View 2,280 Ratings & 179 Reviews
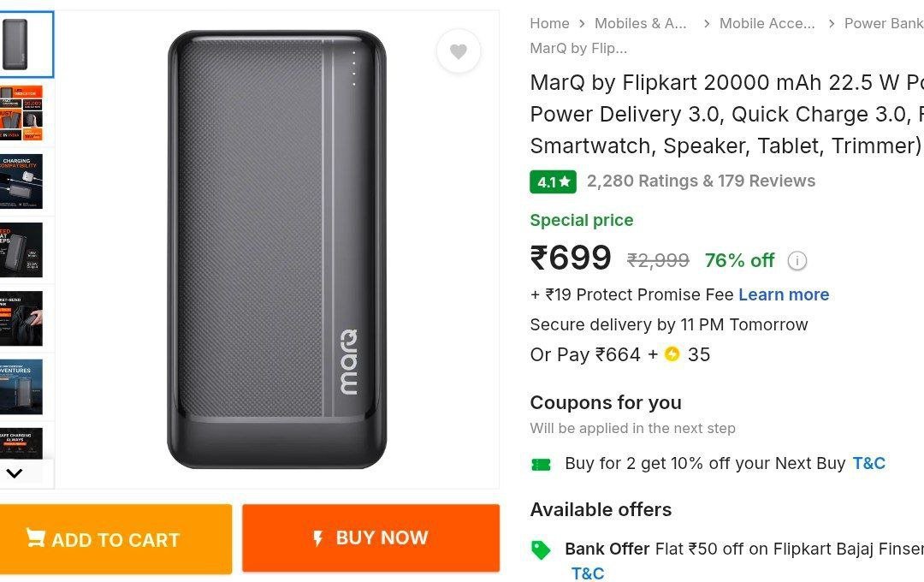This screenshot has height=582, width=924. click(701, 181)
